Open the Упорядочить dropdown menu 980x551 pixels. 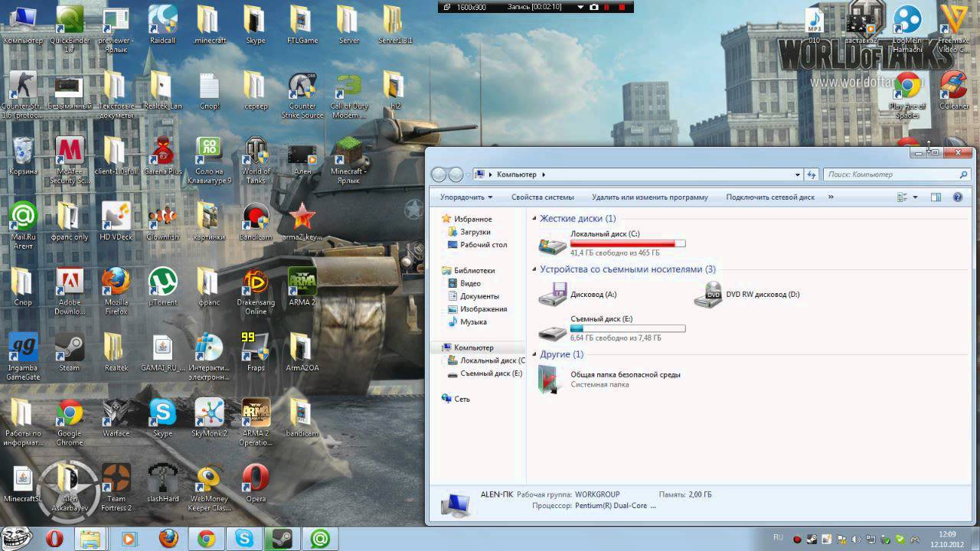pyautogui.click(x=466, y=197)
